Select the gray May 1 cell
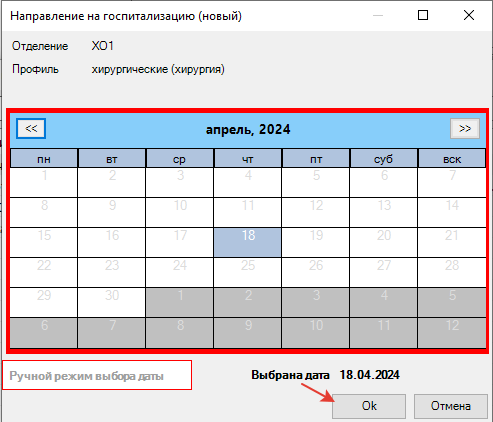 pos(180,302)
